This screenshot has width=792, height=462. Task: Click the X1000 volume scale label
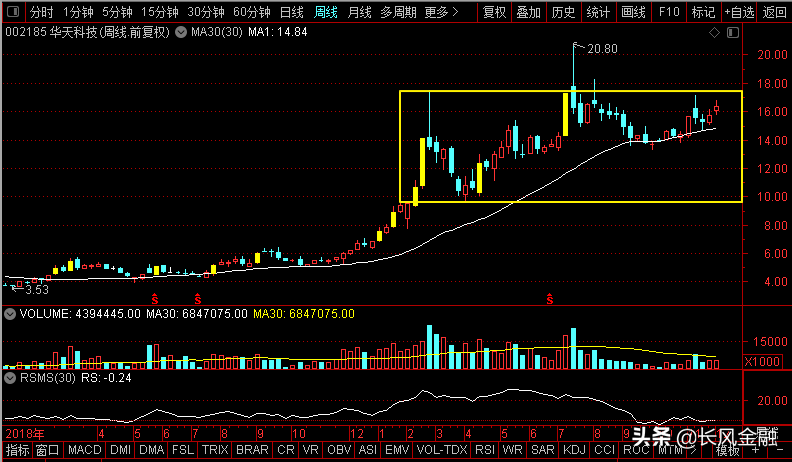point(762,362)
